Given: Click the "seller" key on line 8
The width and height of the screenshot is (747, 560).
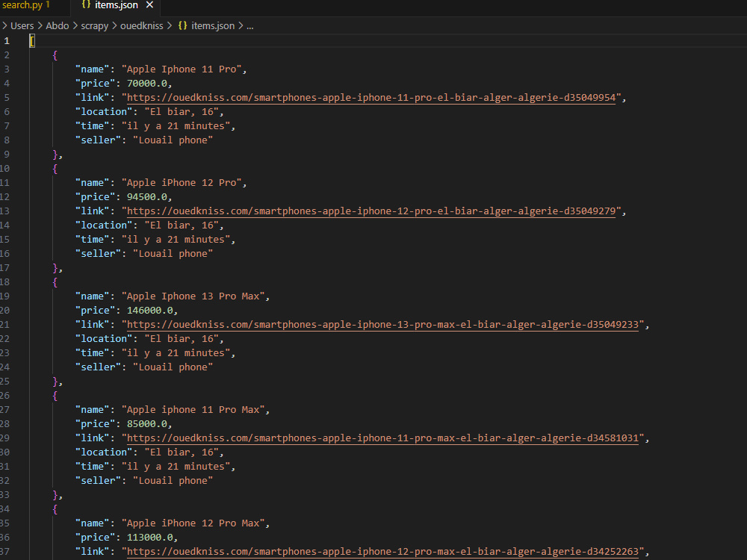Looking at the screenshot, I should [x=98, y=140].
